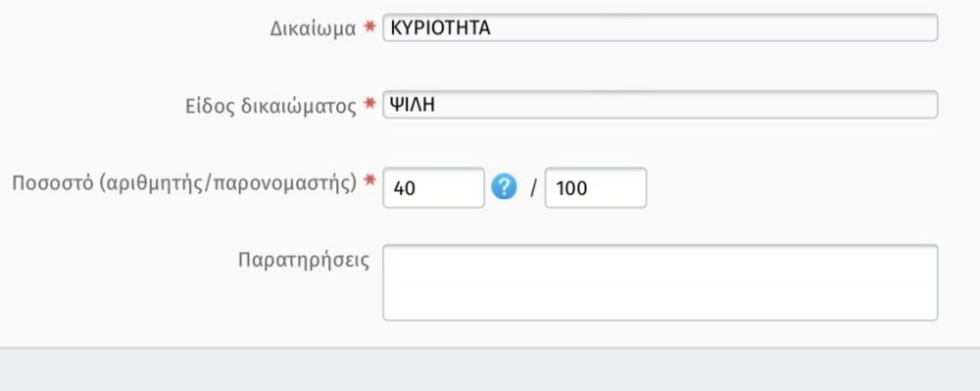This screenshot has width=980, height=391.
Task: Click the red asterisk beside Δικαίωμα
Action: (370, 26)
